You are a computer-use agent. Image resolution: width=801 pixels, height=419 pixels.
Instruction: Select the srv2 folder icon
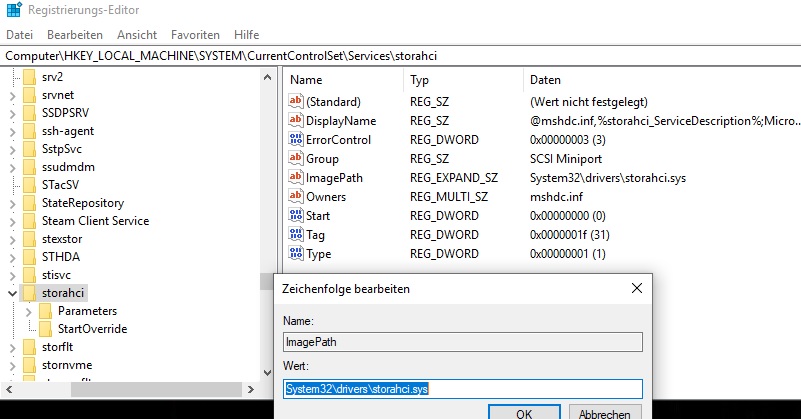[30, 77]
